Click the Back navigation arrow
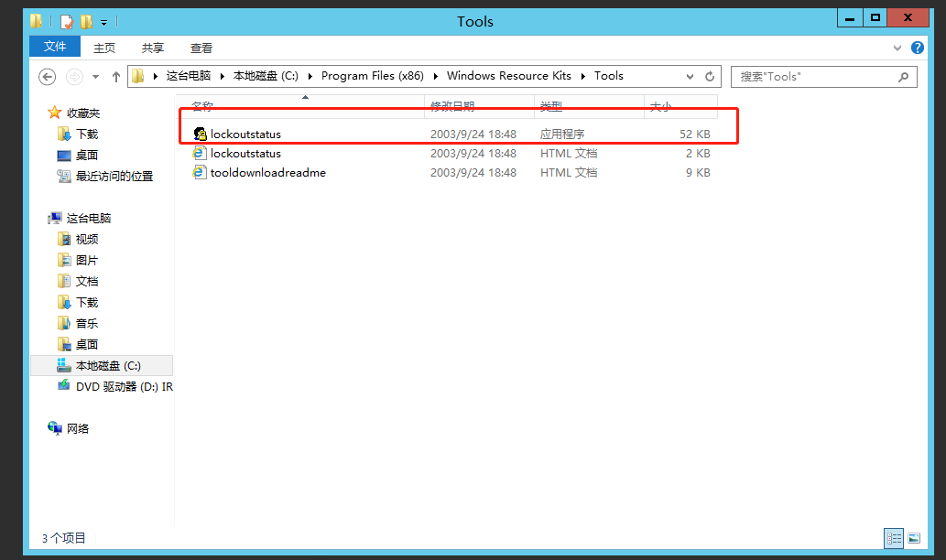Screen dimensions: 946x560 coord(47,77)
